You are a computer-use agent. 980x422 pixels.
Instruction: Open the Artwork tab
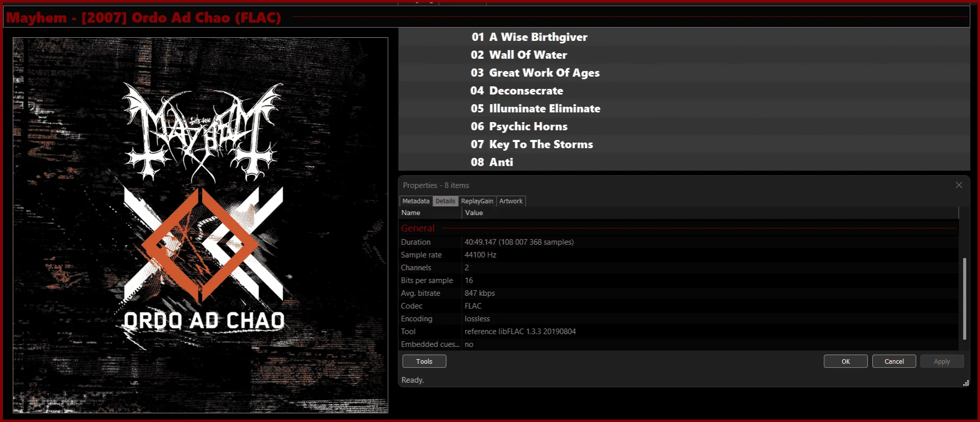click(x=510, y=201)
